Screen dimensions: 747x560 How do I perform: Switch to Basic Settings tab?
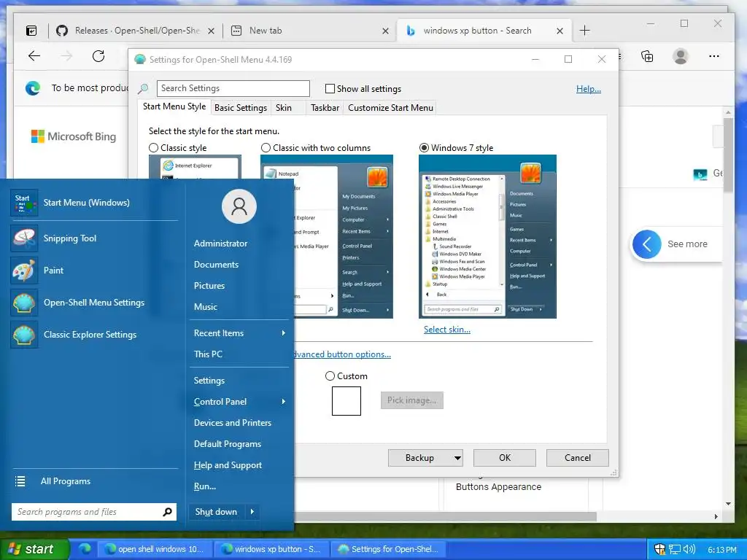coord(241,108)
